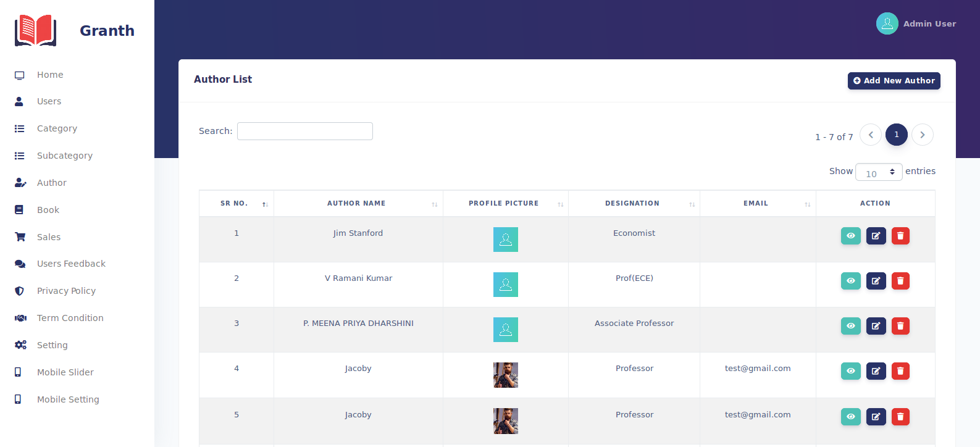Go to next page using right chevron
This screenshot has height=447, width=980.
click(922, 135)
